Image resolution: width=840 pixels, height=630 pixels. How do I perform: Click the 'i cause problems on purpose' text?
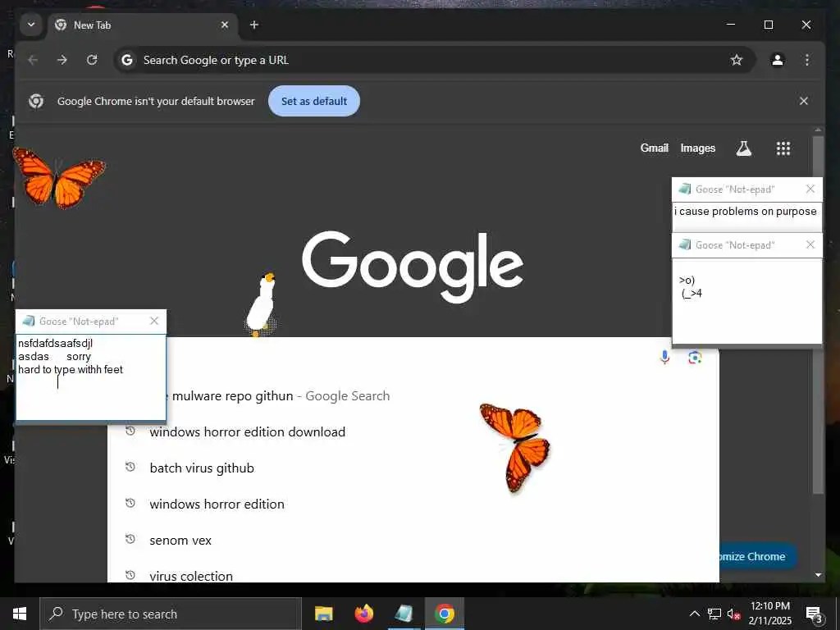click(x=745, y=212)
